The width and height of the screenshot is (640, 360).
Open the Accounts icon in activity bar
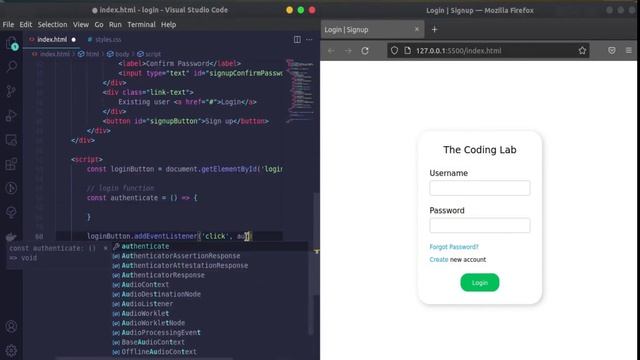(x=11, y=327)
